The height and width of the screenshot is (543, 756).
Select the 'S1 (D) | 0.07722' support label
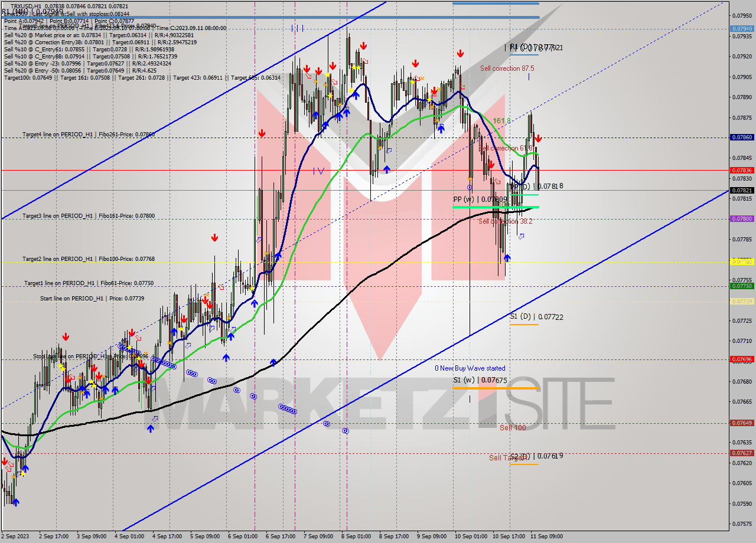point(536,317)
